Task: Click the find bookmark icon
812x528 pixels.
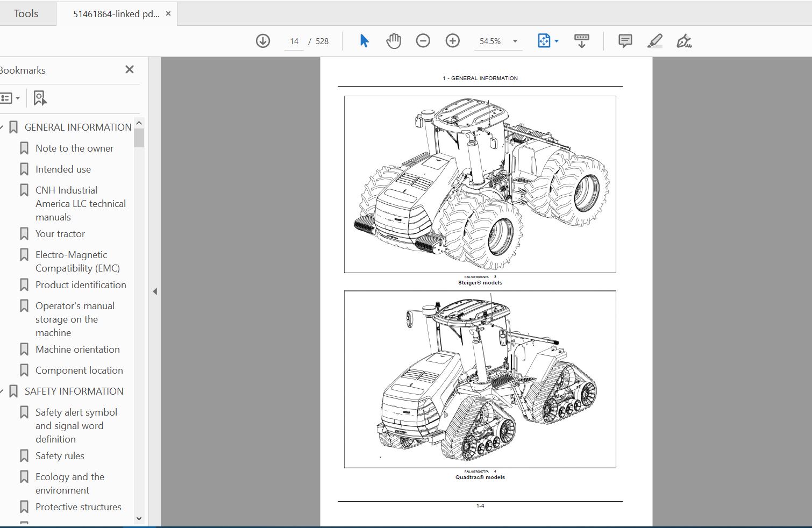Action: [40, 98]
